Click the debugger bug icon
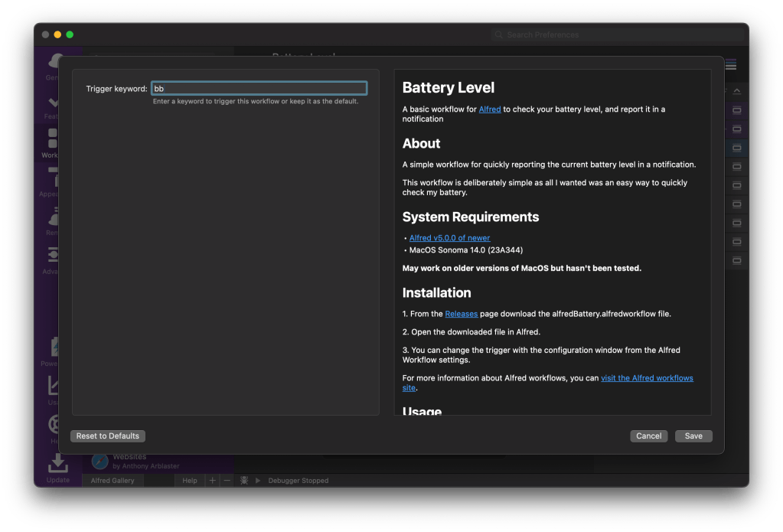The width and height of the screenshot is (783, 532). (x=243, y=481)
